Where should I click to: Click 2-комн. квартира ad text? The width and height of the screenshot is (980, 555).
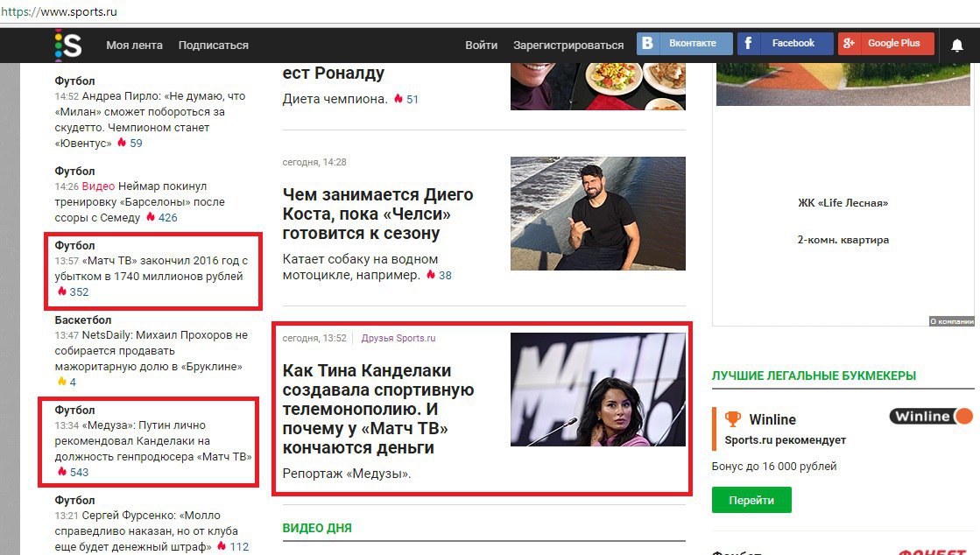pos(843,239)
